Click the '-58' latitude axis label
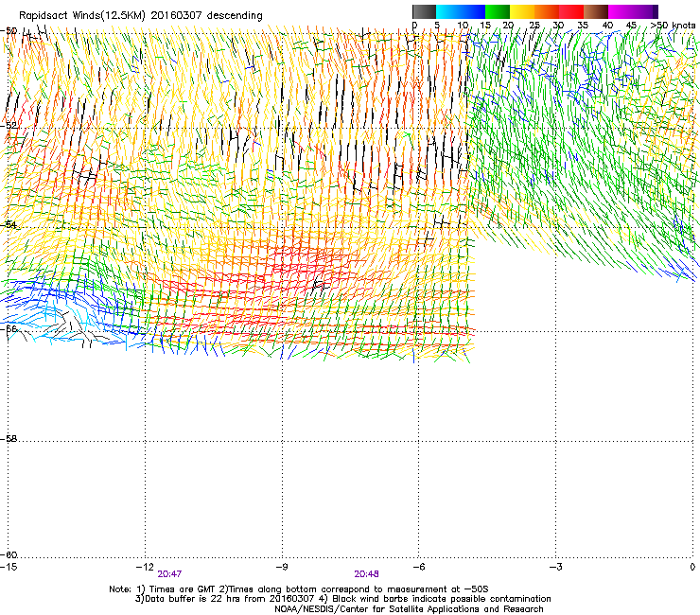 coord(9,439)
